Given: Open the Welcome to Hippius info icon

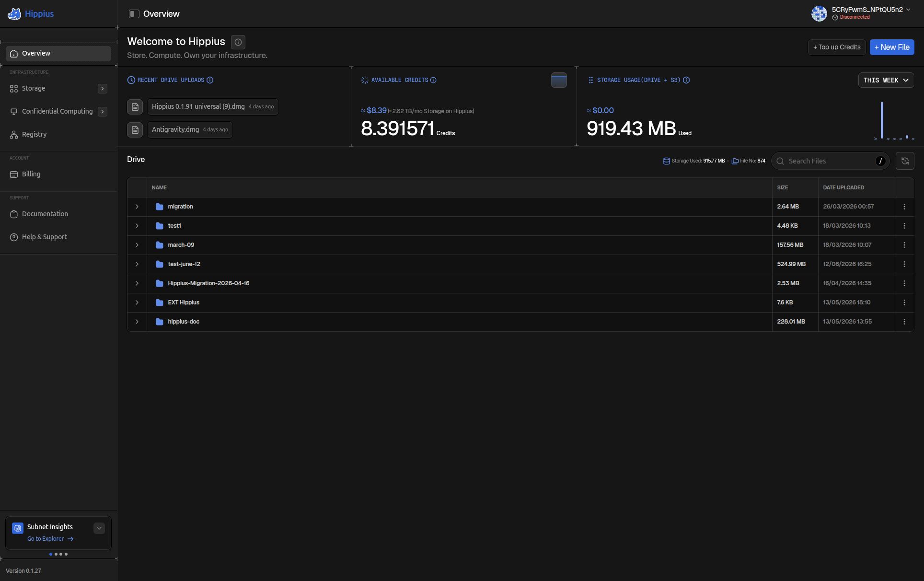Looking at the screenshot, I should [238, 42].
